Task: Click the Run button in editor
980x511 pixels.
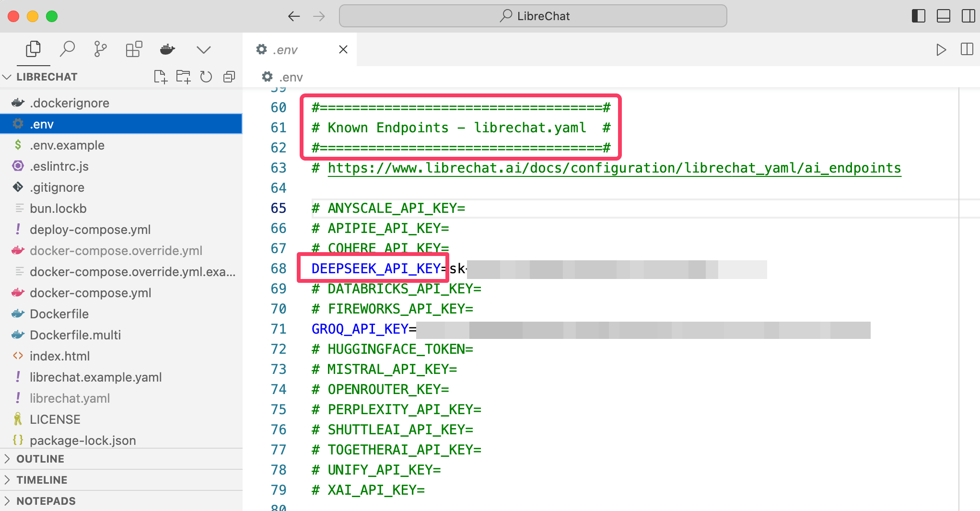Action: (x=941, y=49)
